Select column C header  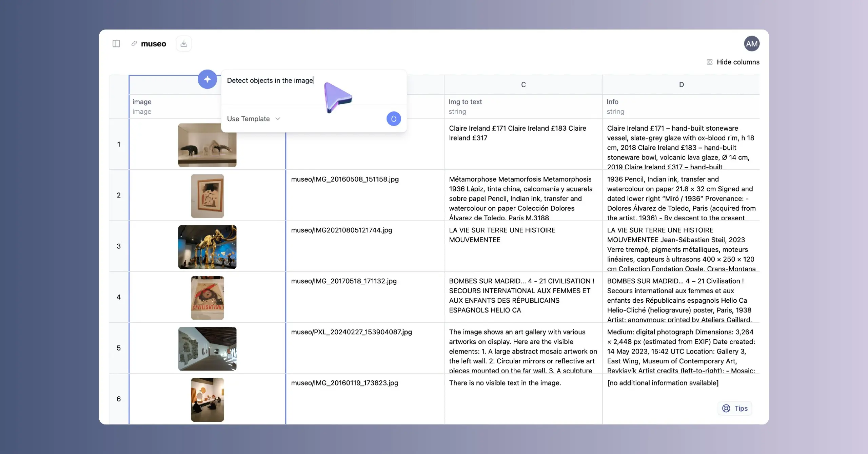point(523,84)
